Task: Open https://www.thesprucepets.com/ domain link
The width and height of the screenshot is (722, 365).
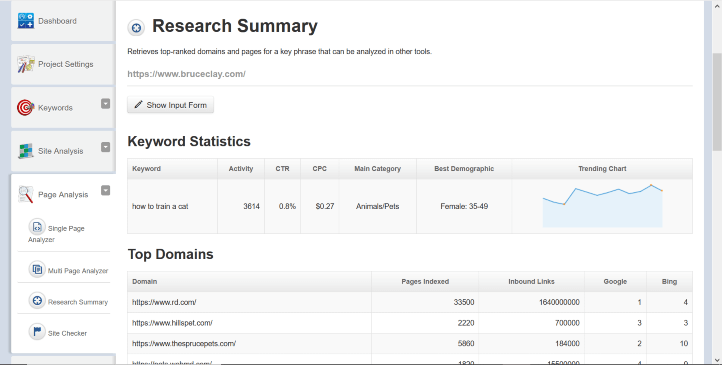Action: click(184, 343)
